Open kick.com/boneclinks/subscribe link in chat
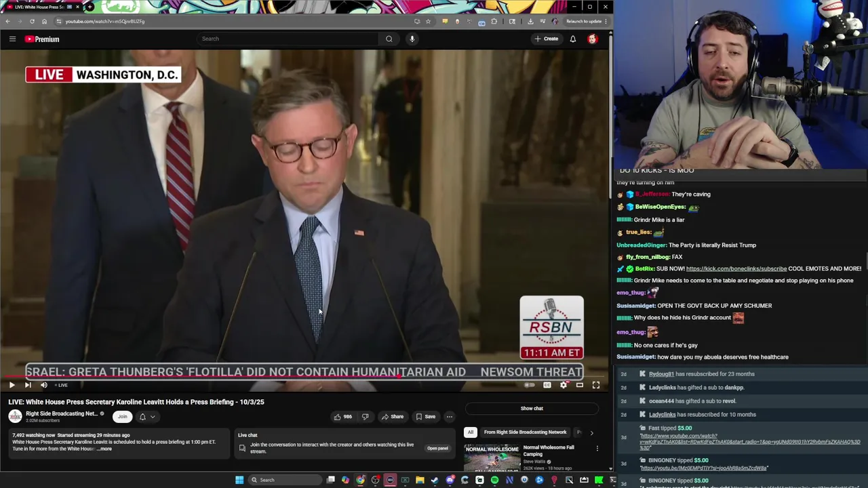Viewport: 868px width, 488px height. pyautogui.click(x=736, y=269)
